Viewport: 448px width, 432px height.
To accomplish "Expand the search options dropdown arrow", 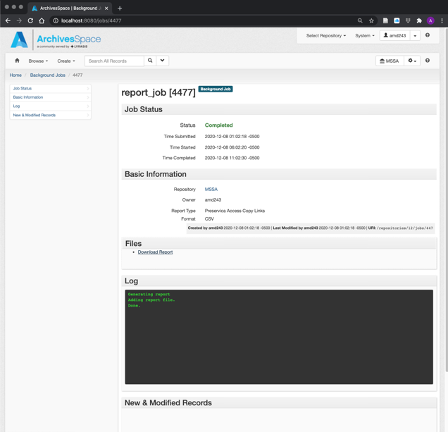I will pyautogui.click(x=162, y=61).
